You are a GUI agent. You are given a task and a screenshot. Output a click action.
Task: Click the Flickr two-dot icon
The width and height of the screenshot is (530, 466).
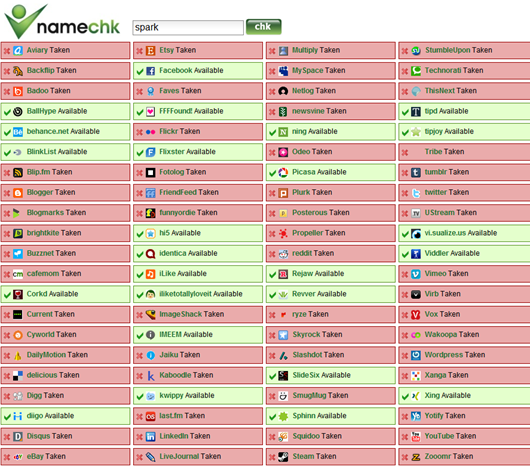click(x=150, y=132)
